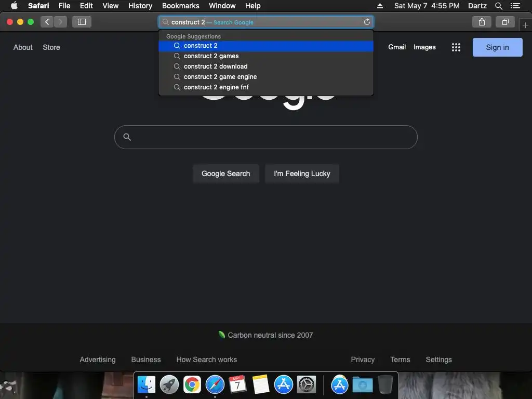Click the Dartz user name in the menu bar

click(x=477, y=6)
